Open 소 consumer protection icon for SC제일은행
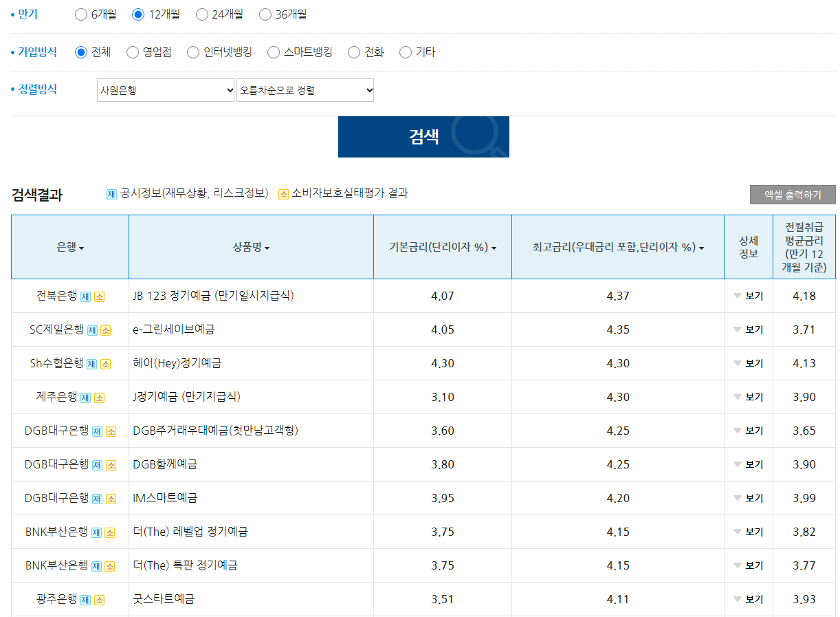This screenshot has height=617, width=840. 105,330
